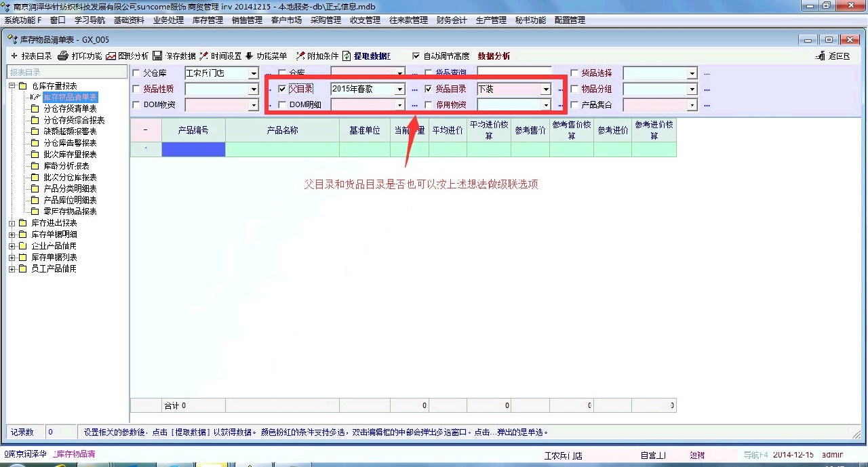This screenshot has height=467, width=868.
Task: Click the 提取数据 refresh icon
Action: click(x=347, y=56)
